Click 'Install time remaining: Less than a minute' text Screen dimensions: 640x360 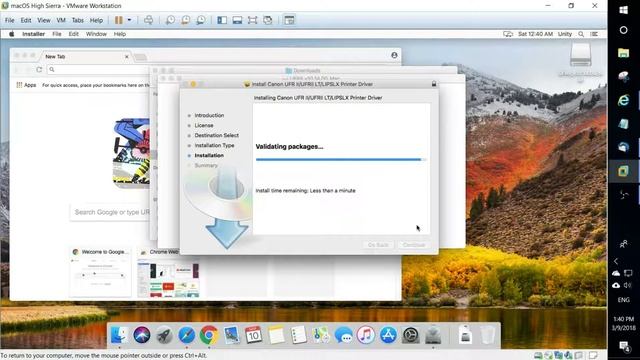(x=305, y=191)
